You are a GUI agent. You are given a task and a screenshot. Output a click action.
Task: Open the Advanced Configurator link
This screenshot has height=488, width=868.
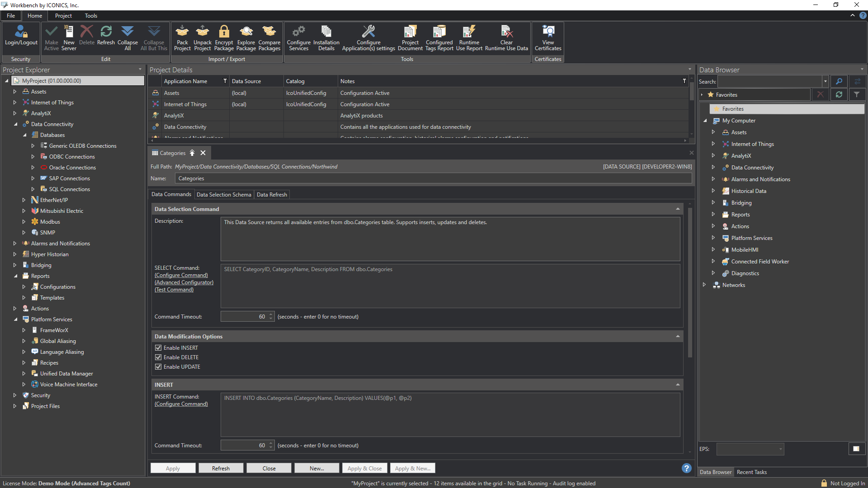pyautogui.click(x=184, y=282)
